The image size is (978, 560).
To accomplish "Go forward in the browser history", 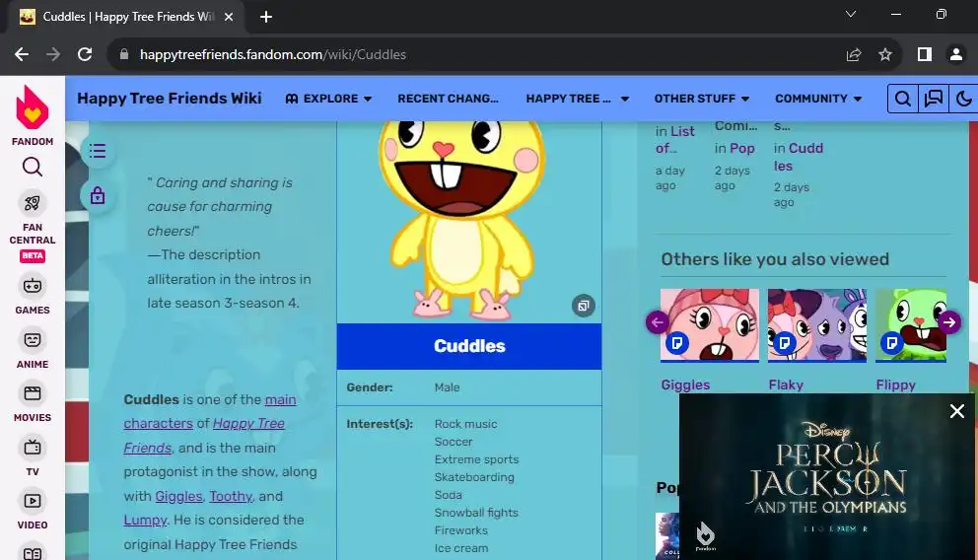I will 53,55.
